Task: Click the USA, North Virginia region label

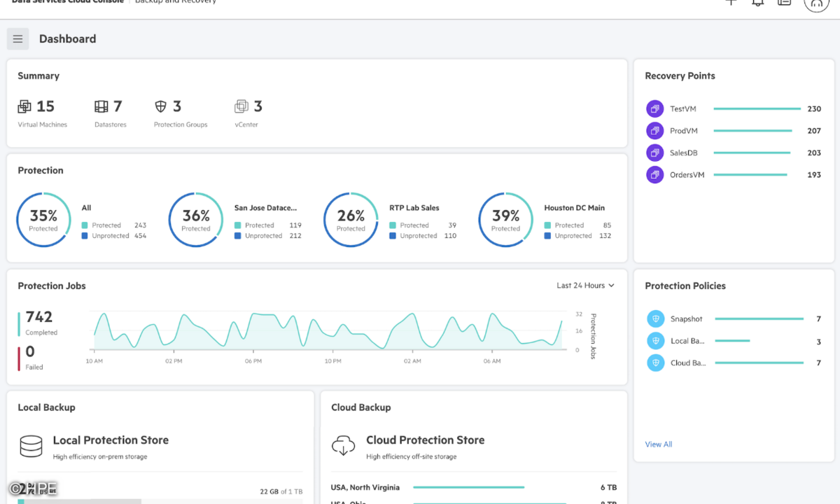Action: [366, 487]
